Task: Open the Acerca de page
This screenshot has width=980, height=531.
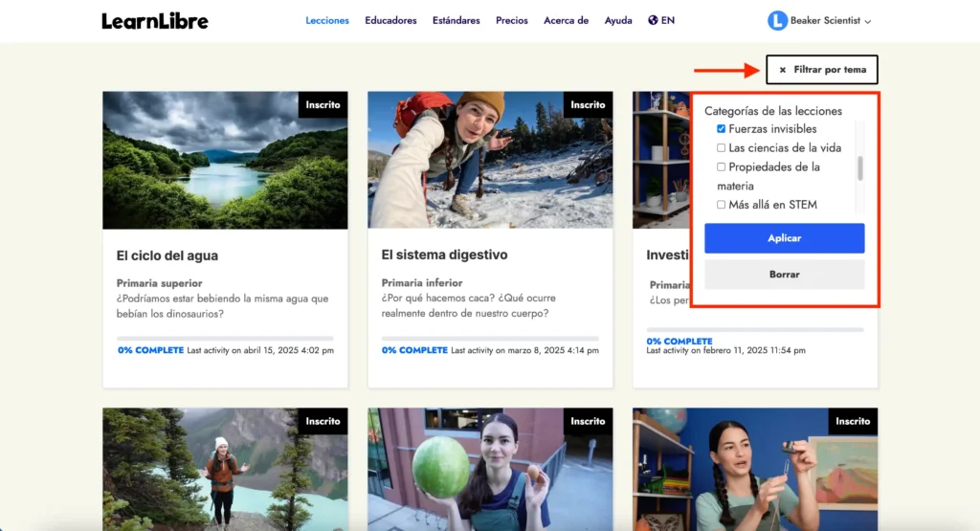Action: point(567,21)
